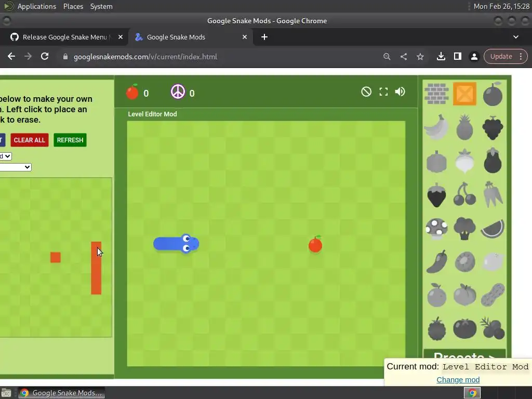Screen dimensions: 532x399
Task: Pick the apple item in the palette
Action: tap(493, 94)
